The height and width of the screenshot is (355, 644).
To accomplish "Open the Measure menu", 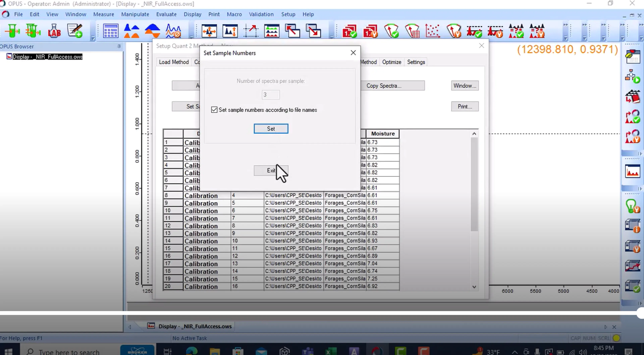I will pos(103,14).
